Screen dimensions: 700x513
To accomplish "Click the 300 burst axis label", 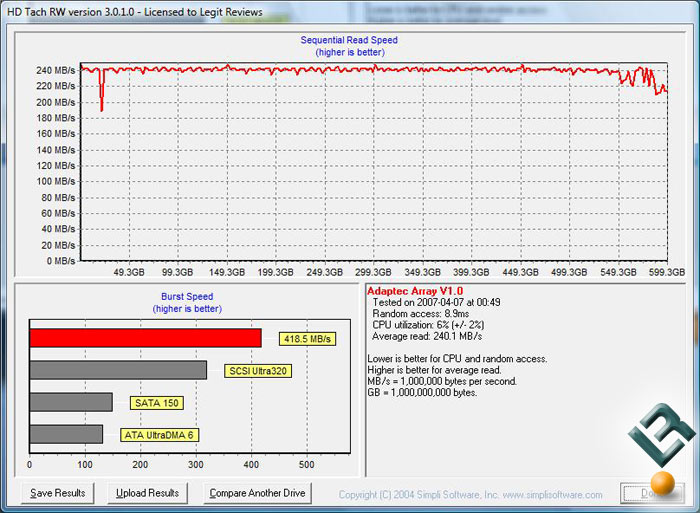I will 196,464.
